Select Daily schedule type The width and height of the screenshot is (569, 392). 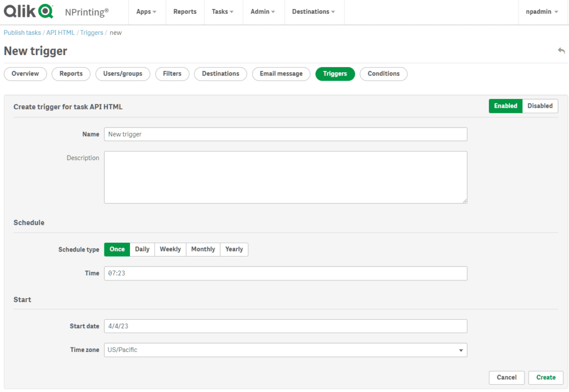pyautogui.click(x=142, y=249)
